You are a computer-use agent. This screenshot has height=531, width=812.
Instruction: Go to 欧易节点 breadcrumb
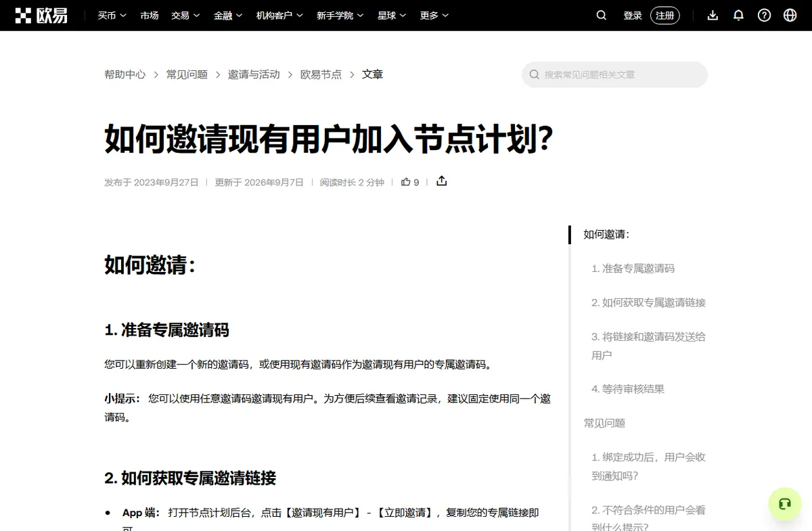tap(321, 74)
